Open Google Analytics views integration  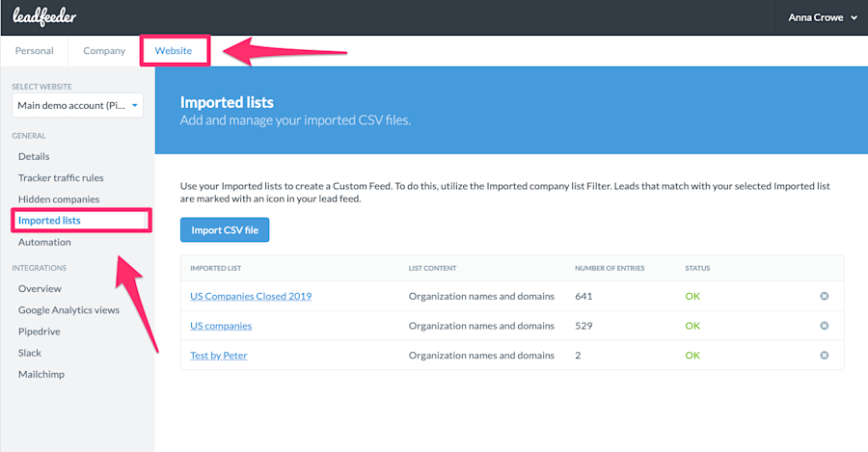click(68, 309)
